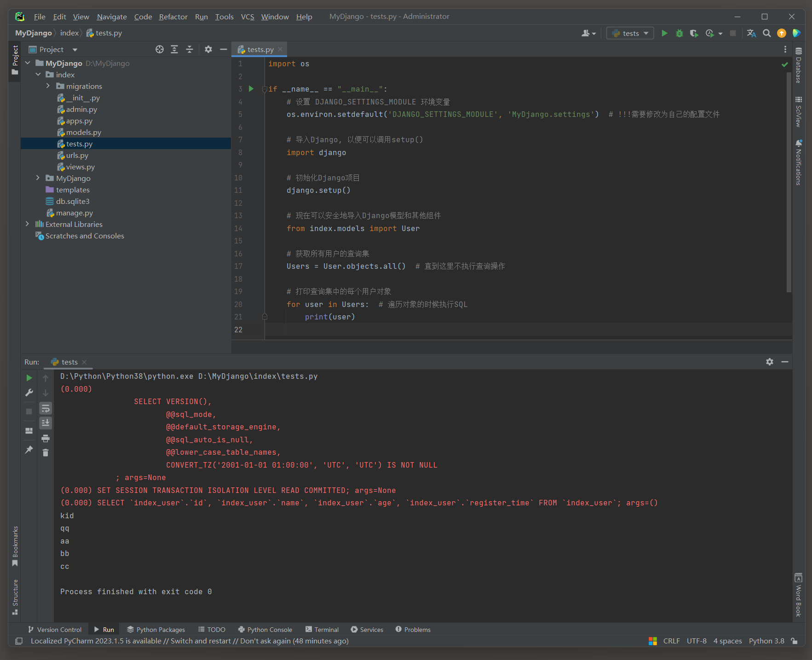Open the Refactor menu
This screenshot has width=812, height=660.
click(173, 17)
